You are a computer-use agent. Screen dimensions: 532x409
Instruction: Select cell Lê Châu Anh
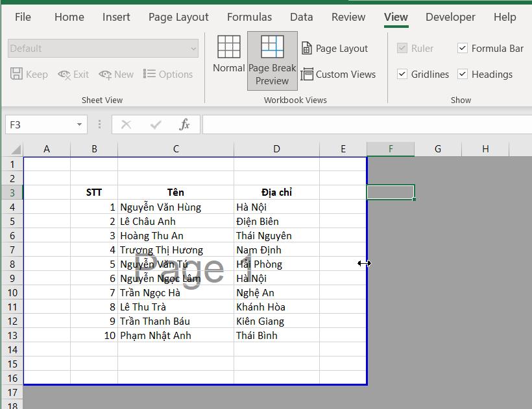click(176, 221)
